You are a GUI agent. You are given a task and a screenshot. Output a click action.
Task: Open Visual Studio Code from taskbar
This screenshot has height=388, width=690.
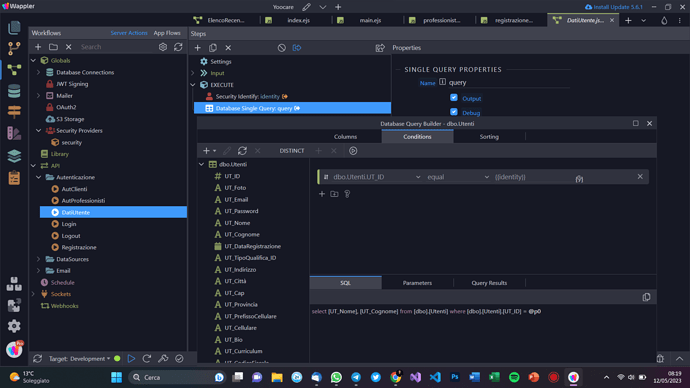tap(435, 377)
